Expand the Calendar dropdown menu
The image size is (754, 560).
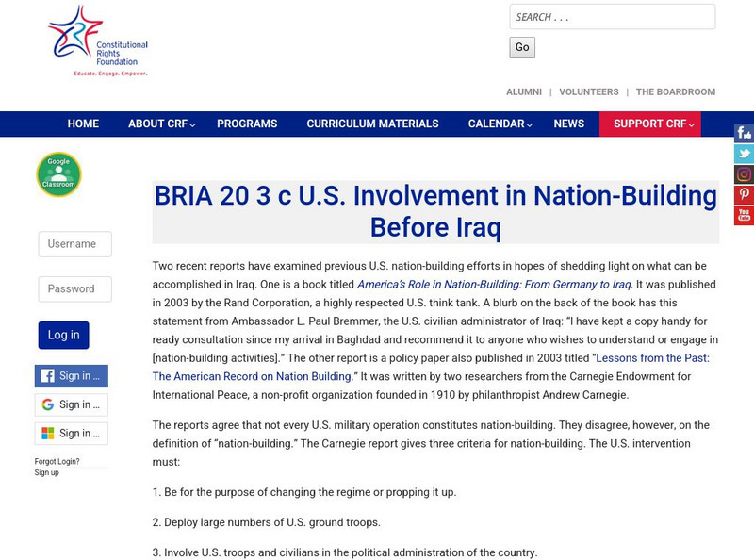500,124
